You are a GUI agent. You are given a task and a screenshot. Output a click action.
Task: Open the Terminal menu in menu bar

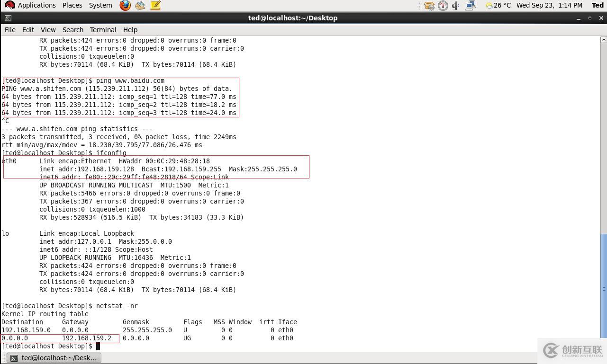103,29
